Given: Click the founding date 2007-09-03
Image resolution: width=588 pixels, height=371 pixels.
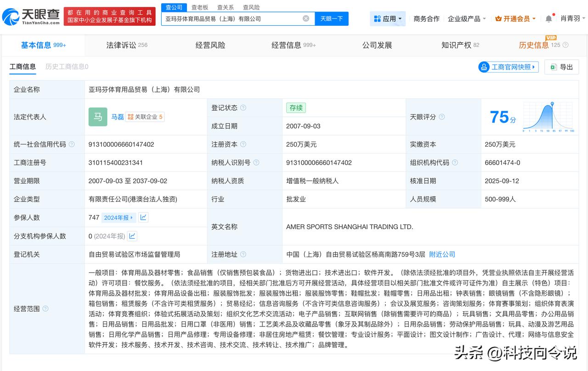Looking at the screenshot, I should pyautogui.click(x=303, y=126).
